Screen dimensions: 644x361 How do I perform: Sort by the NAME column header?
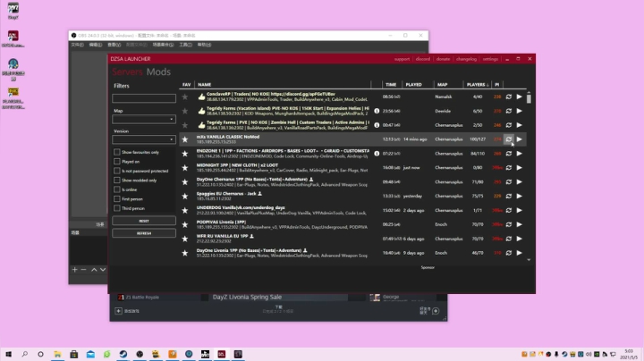pyautogui.click(x=205, y=85)
